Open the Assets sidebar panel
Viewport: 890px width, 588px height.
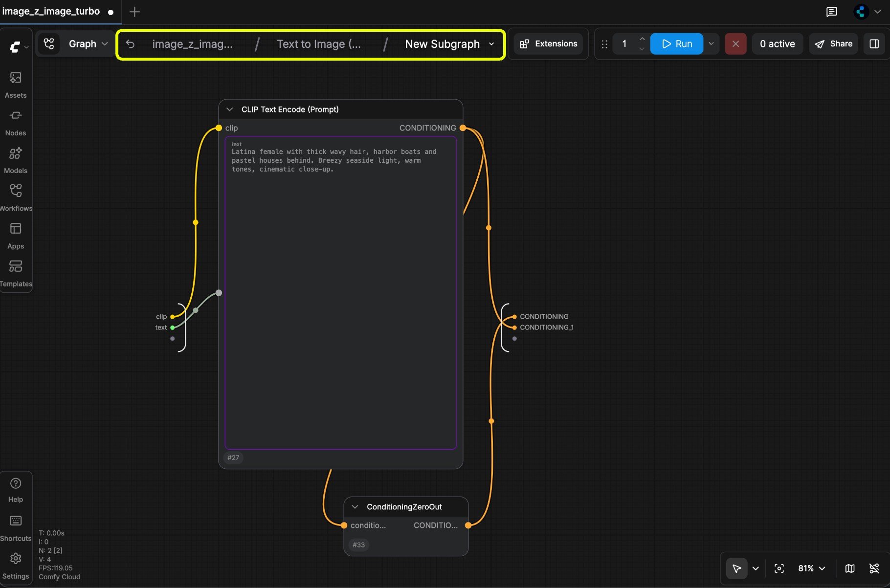(16, 85)
